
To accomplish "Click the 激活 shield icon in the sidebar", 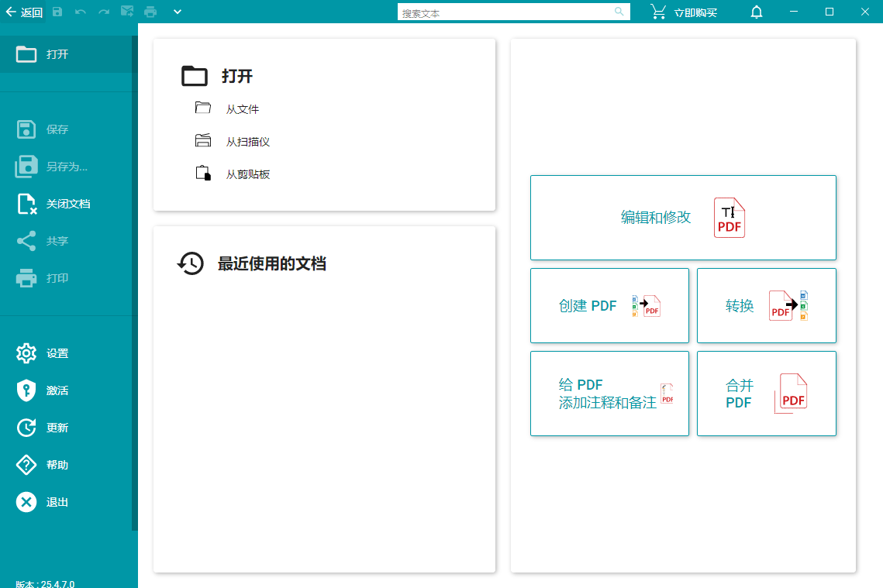I will [26, 390].
